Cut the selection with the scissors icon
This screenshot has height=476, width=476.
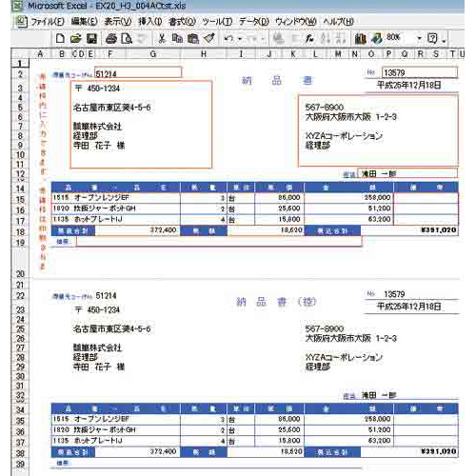pos(162,39)
